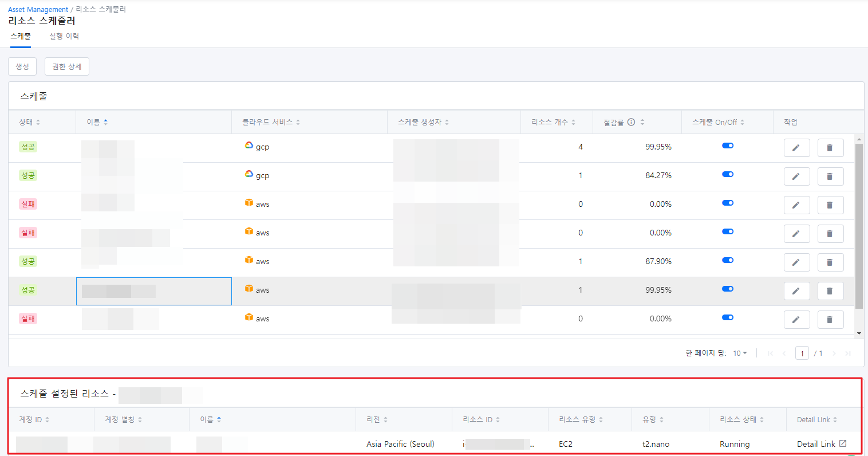Screen dimensions: 868x456
Task: Disable schedule switch in the last aws row
Action: (728, 317)
